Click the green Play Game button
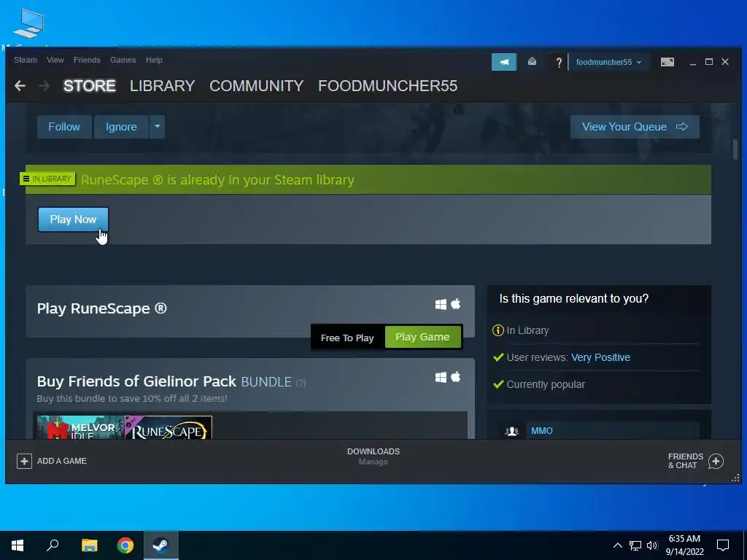Viewport: 747px width, 560px height. coord(422,337)
